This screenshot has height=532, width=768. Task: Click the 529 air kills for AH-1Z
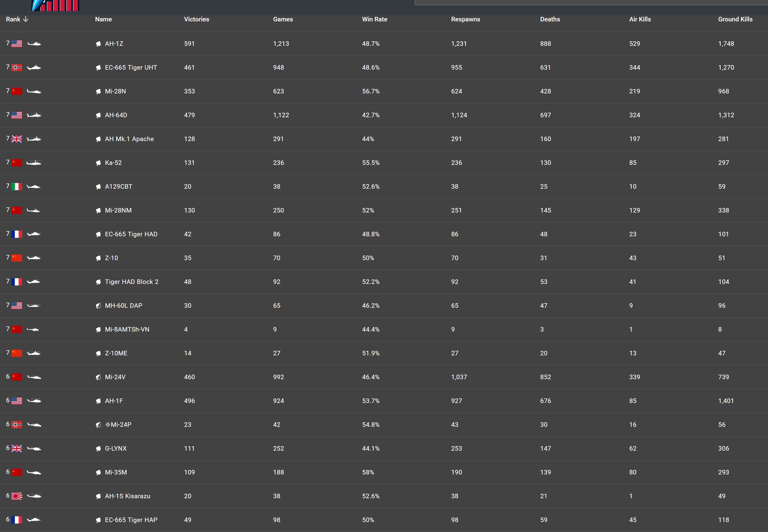[x=634, y=44]
